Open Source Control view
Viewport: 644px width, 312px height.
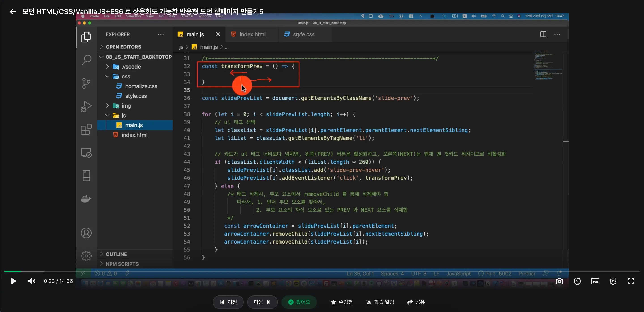[86, 83]
